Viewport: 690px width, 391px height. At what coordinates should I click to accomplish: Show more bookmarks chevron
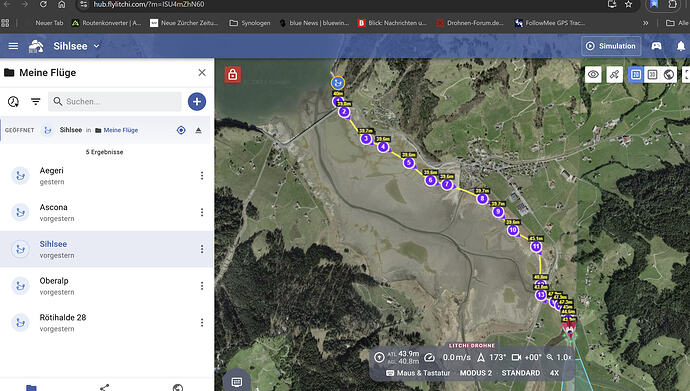pyautogui.click(x=645, y=23)
